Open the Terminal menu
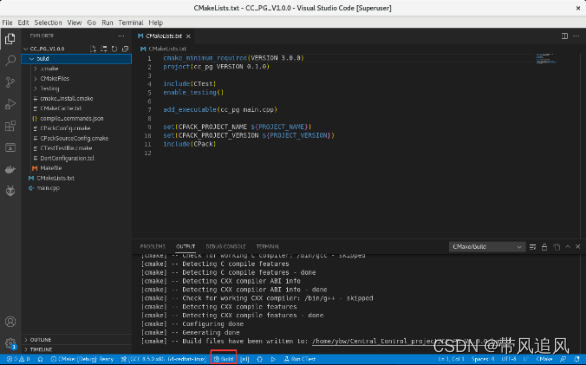Screen dimensions: 586x365 (x=131, y=22)
